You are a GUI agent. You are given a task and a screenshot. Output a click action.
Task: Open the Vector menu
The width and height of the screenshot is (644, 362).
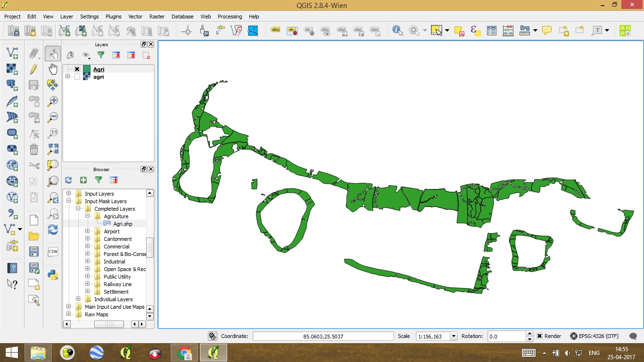(x=135, y=16)
